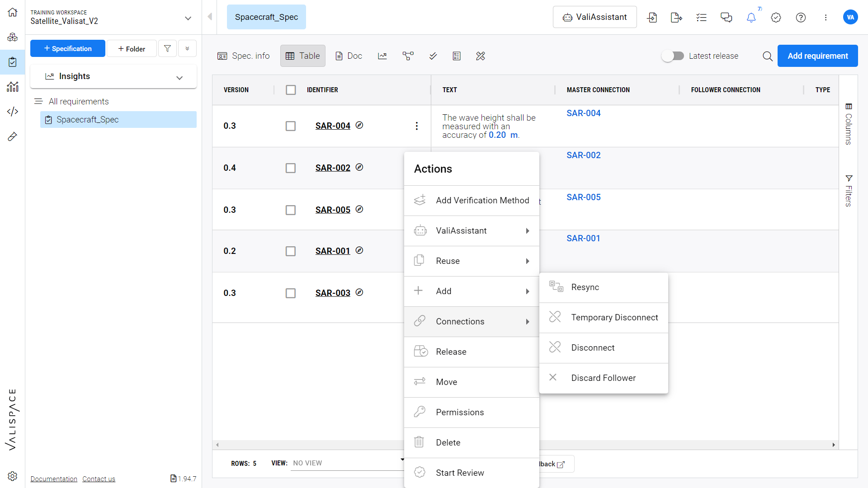Select Start Review in Actions menu
The height and width of the screenshot is (488, 868).
(472, 473)
